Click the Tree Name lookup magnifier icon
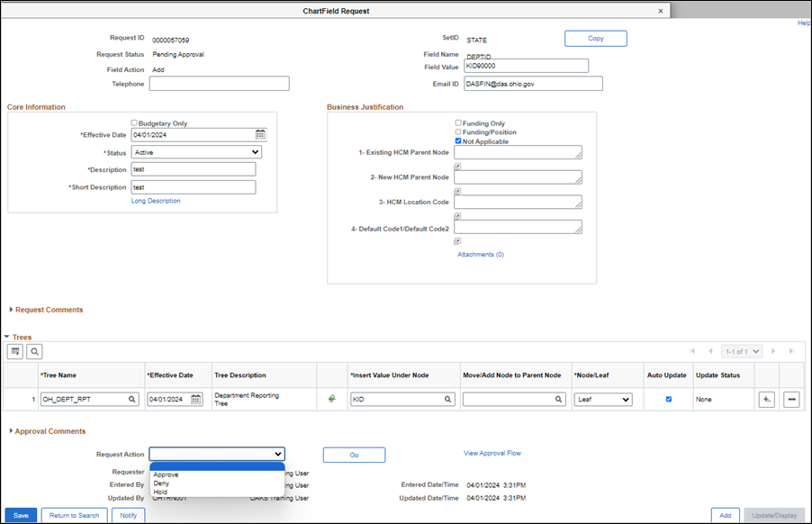 tap(132, 399)
